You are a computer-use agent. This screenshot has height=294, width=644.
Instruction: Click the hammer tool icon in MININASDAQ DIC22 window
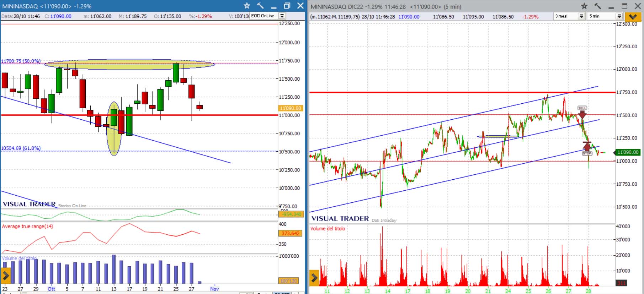point(597,6)
